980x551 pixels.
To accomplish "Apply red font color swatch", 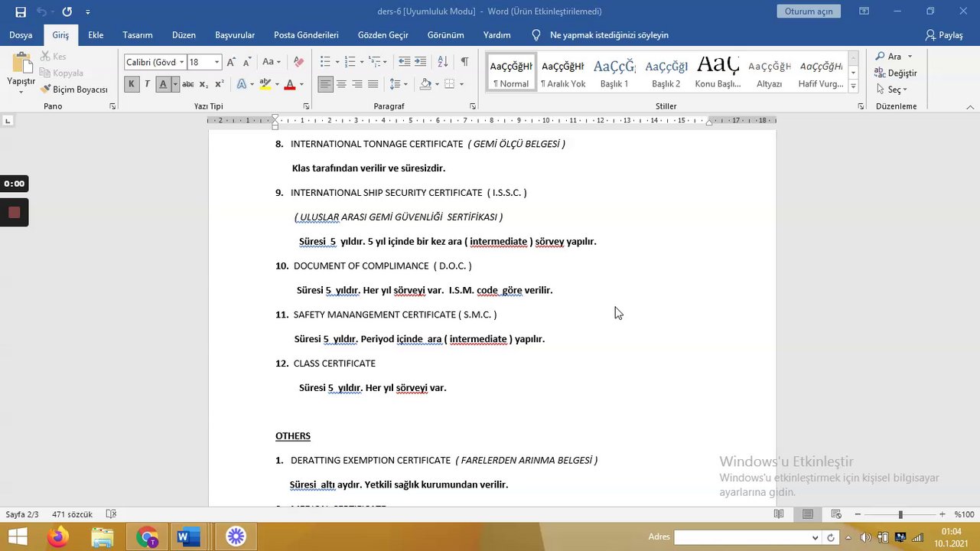I will pyautogui.click(x=289, y=84).
